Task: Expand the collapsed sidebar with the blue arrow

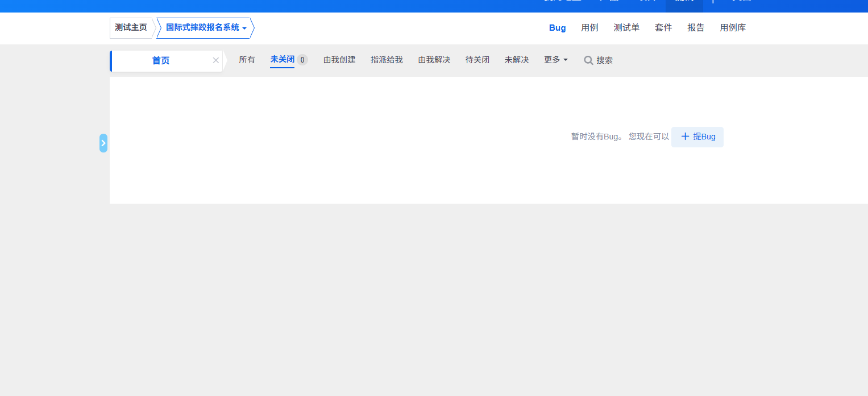Action: tap(103, 143)
